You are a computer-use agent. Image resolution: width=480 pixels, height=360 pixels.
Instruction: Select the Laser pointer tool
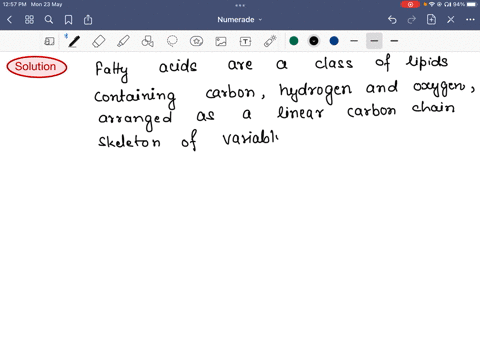tap(270, 41)
